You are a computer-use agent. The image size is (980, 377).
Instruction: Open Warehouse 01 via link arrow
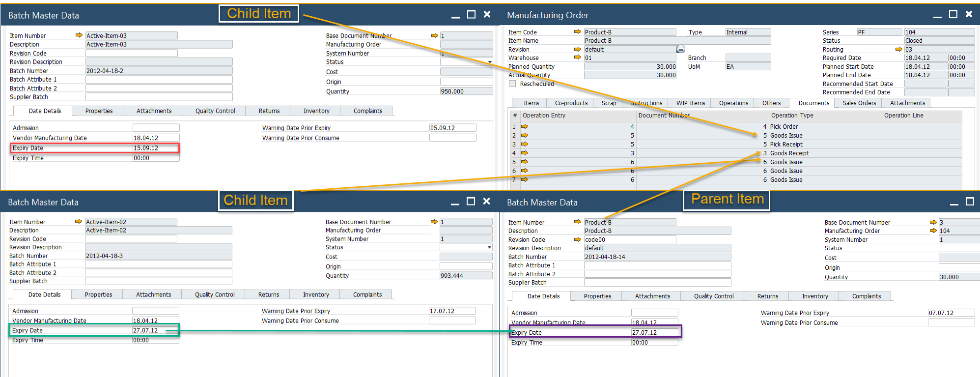point(577,58)
